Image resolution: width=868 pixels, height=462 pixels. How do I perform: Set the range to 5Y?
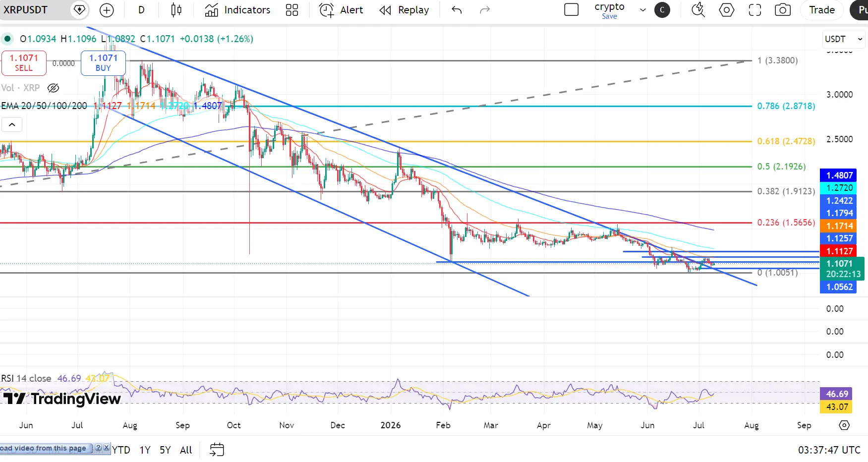[165, 450]
